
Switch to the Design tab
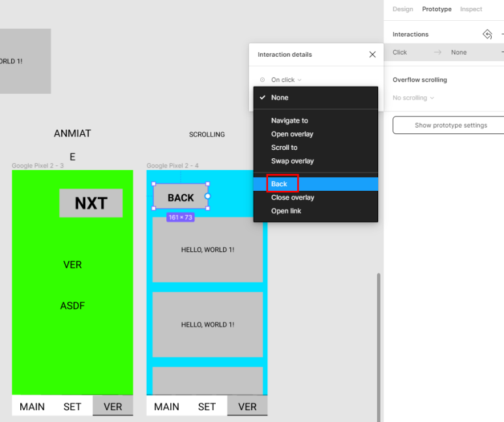pos(402,9)
